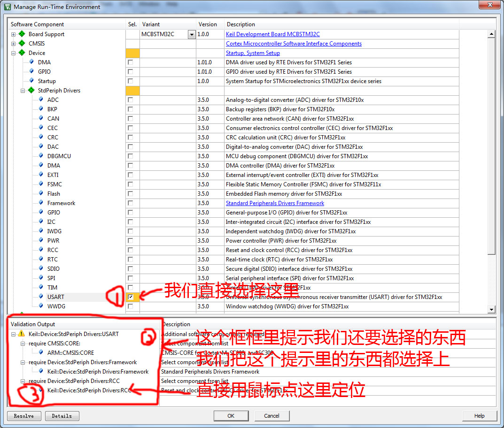Viewport: 504px width, 428px height.
Task: Click the component list scroll-up arrow
Action: (x=491, y=34)
